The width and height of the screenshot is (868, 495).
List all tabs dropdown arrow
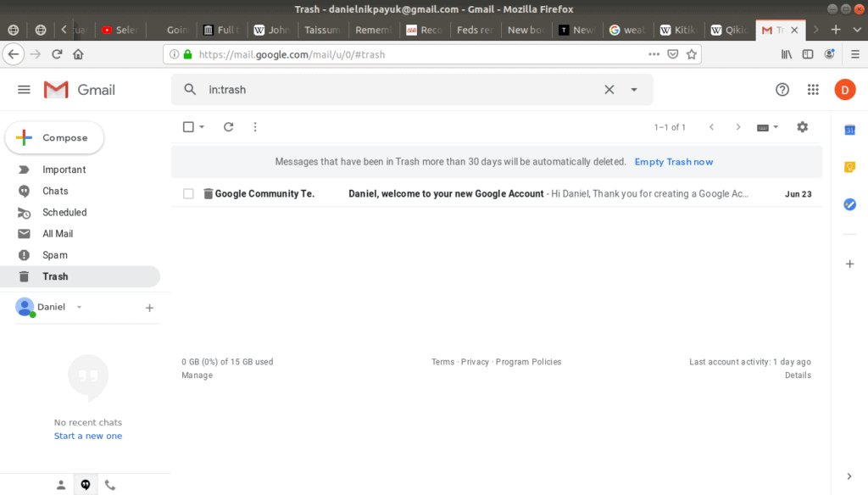point(857,30)
